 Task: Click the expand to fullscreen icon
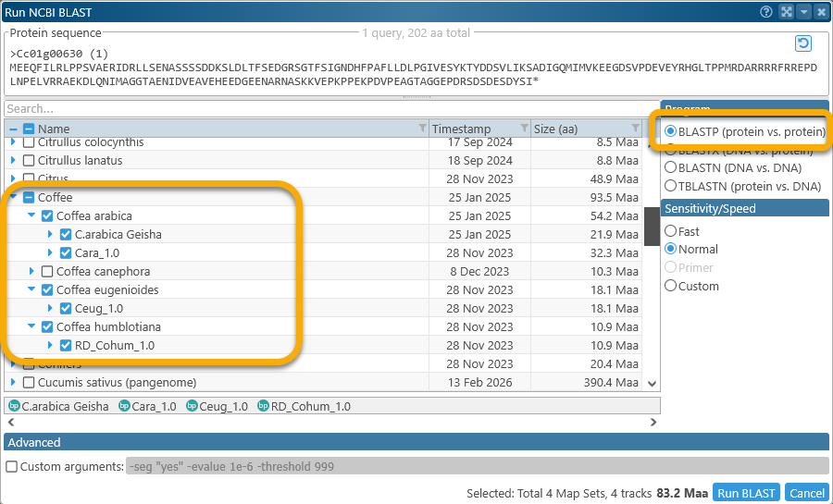[786, 12]
